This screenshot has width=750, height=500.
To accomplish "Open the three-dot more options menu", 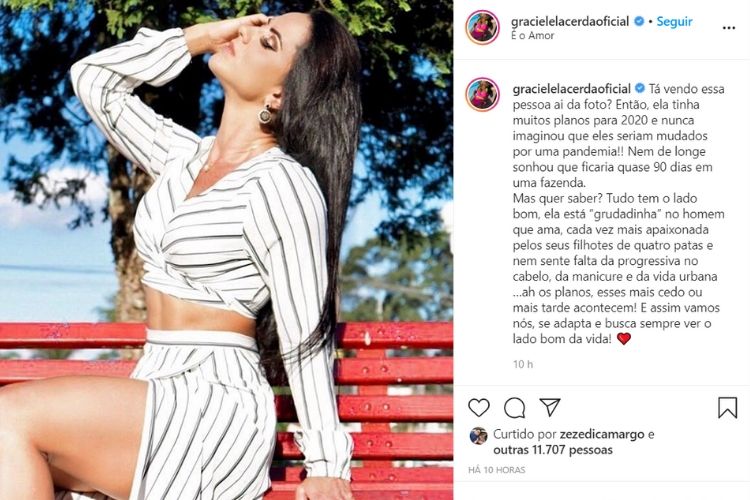I will pyautogui.click(x=728, y=28).
